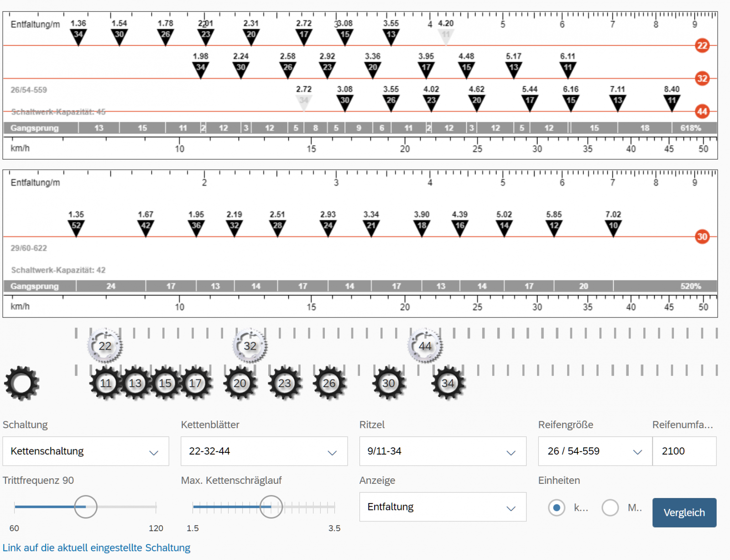Select the km/h units radio button
The width and height of the screenshot is (730, 560).
556,508
